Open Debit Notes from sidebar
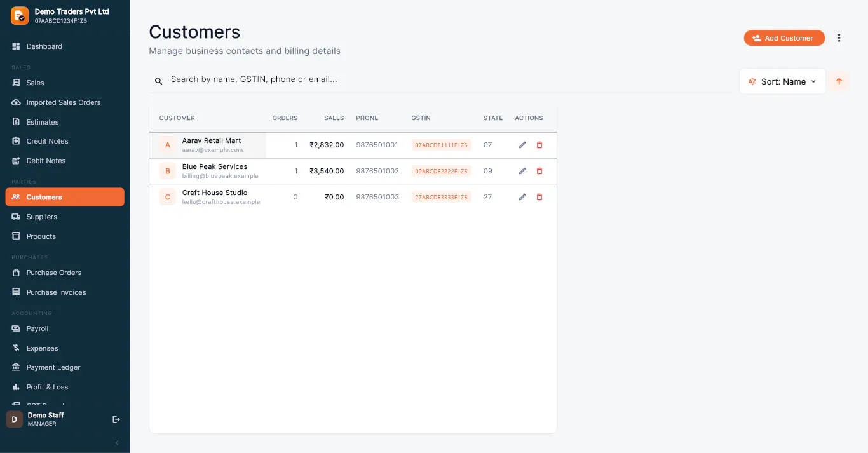The width and height of the screenshot is (868, 453). pyautogui.click(x=65, y=161)
